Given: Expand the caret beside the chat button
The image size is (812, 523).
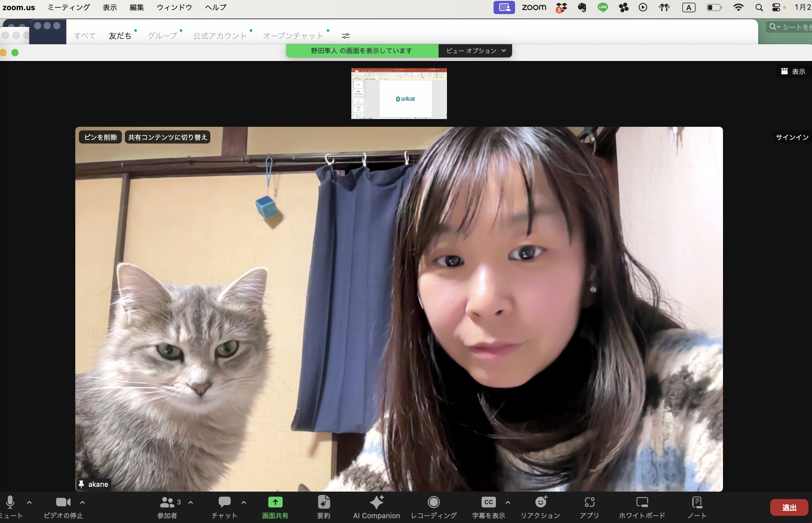Looking at the screenshot, I should click(244, 502).
